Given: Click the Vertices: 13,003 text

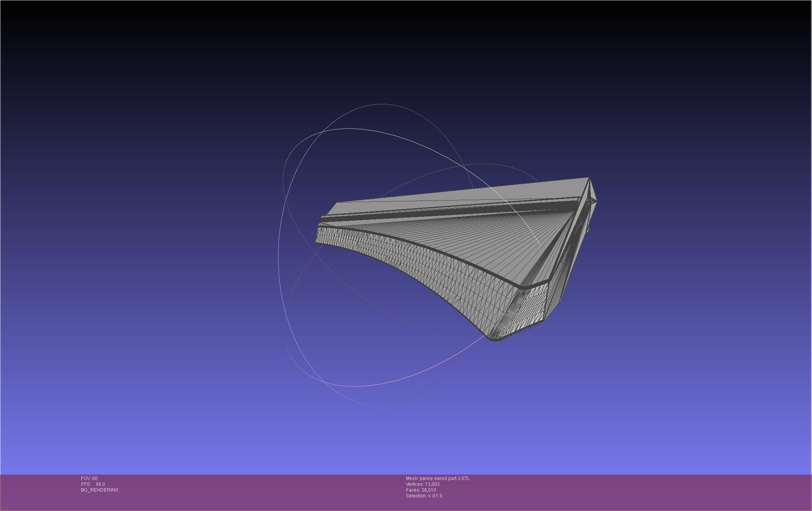Looking at the screenshot, I should click(423, 484).
